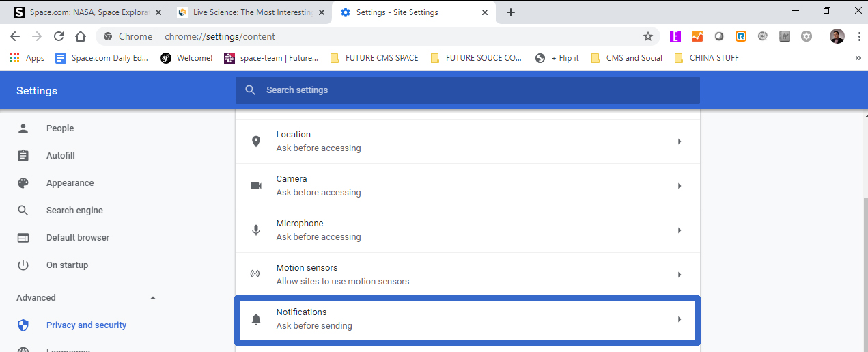868x352 pixels.
Task: Open the Chrome three-dot menu
Action: (858, 36)
